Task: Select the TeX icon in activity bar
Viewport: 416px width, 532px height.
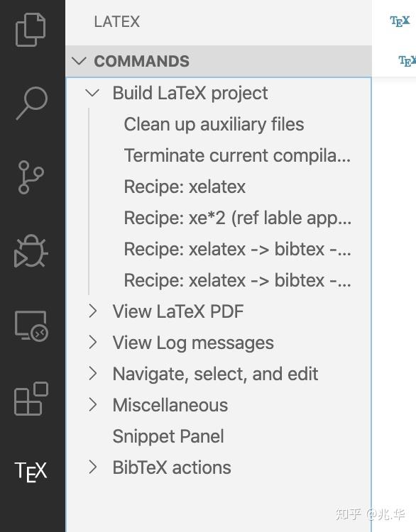Action: pos(31,472)
